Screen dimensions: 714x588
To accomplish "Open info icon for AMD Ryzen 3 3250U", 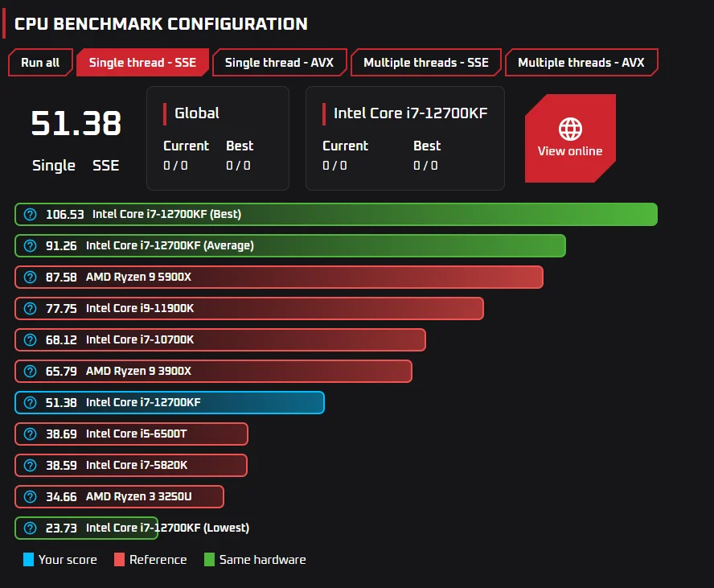I will pyautogui.click(x=30, y=496).
